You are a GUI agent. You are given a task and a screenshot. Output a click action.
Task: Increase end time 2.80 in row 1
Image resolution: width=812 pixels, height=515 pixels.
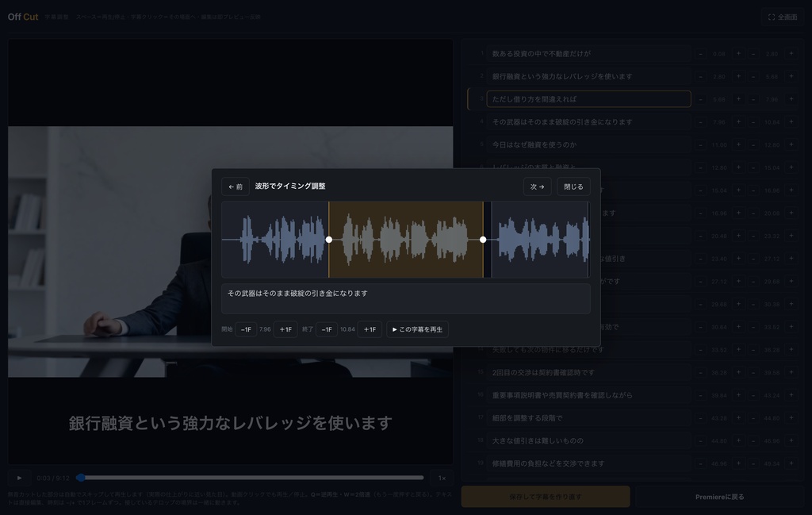tap(791, 53)
